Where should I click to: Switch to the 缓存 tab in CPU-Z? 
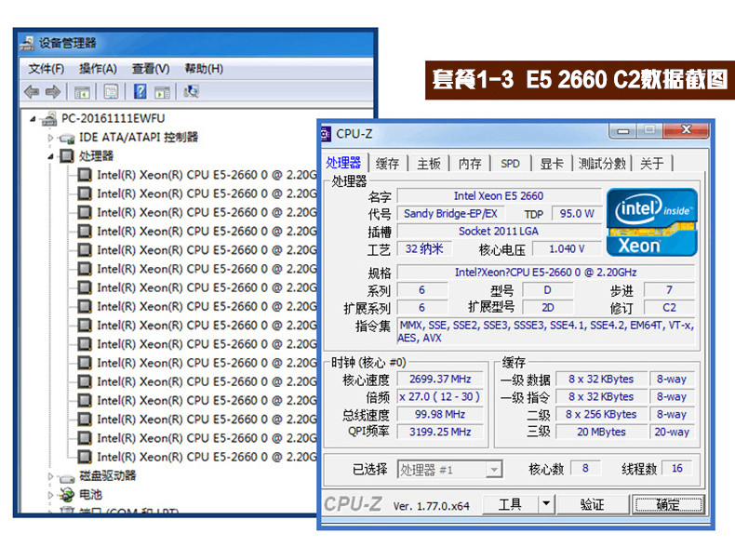[x=388, y=164]
